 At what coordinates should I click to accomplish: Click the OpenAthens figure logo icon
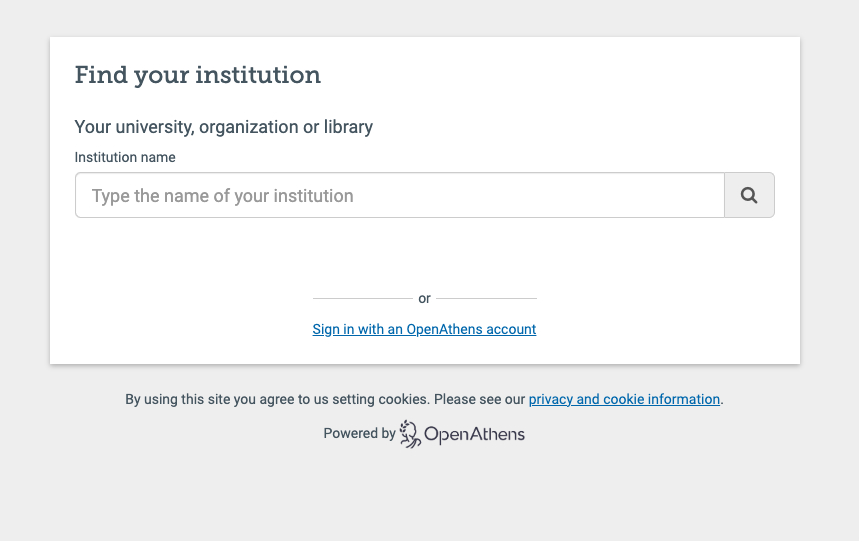(410, 434)
